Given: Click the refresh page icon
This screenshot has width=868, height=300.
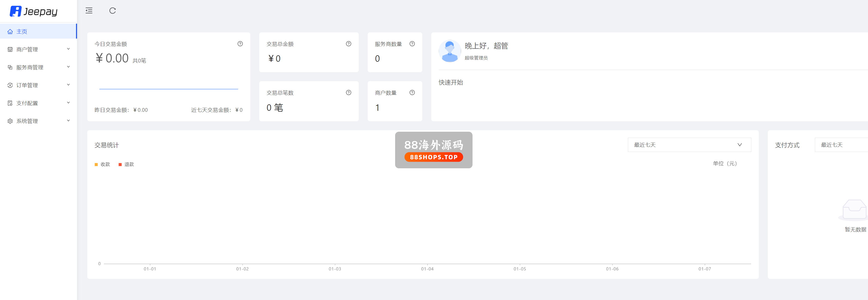Looking at the screenshot, I should [x=112, y=11].
